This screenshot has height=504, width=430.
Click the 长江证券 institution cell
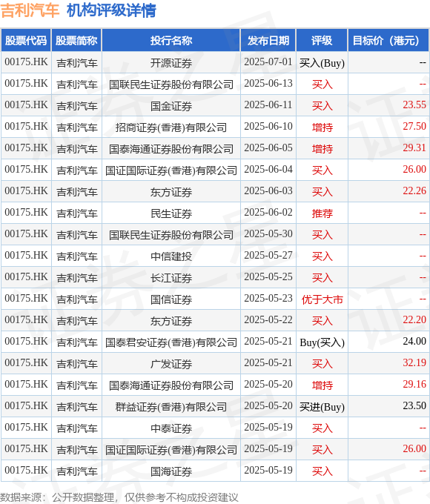171,278
